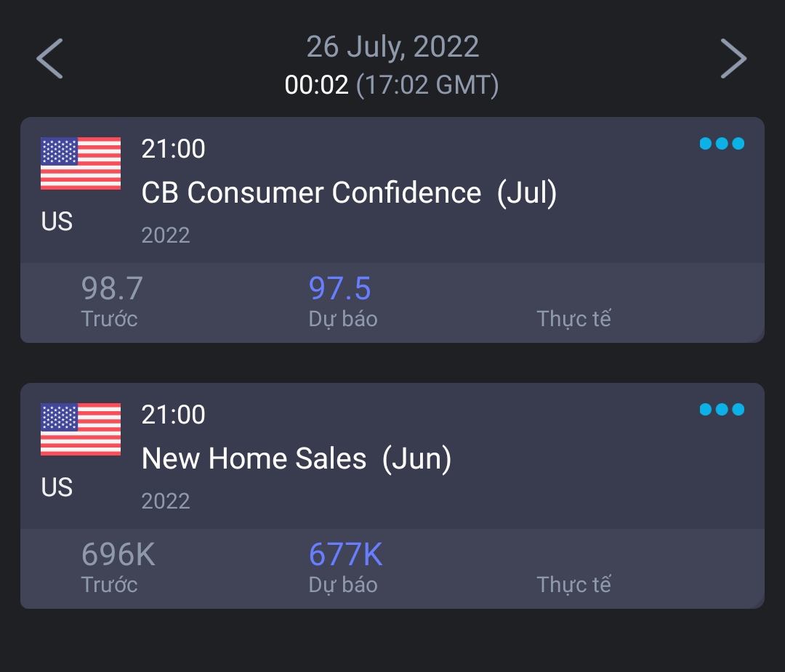Tap 21:00 time on New Home Sales card
This screenshot has height=672, width=785.
tap(173, 415)
